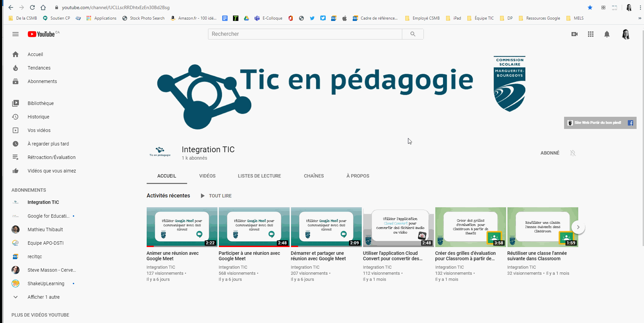
Task: Click the browser back arrow
Action: pyautogui.click(x=11, y=7)
